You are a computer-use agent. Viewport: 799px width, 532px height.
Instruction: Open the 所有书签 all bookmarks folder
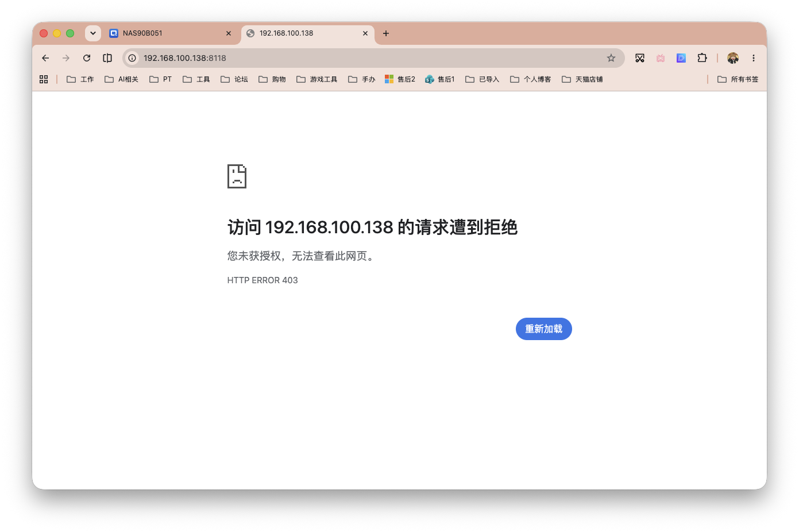click(x=738, y=79)
